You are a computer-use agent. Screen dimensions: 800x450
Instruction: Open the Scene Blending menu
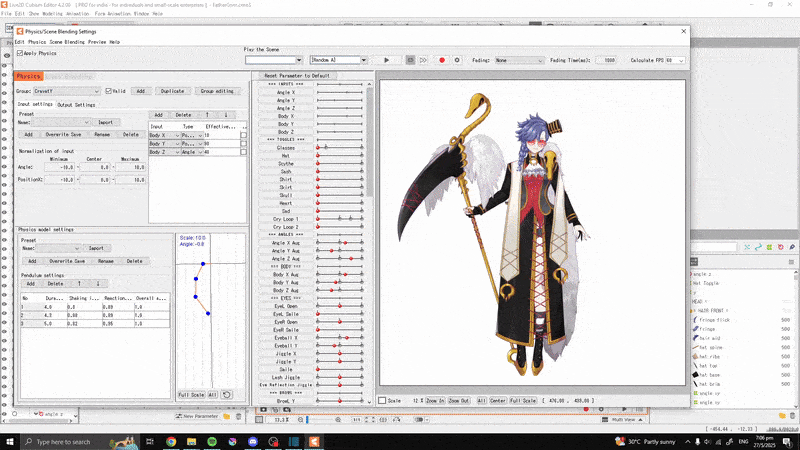point(67,42)
